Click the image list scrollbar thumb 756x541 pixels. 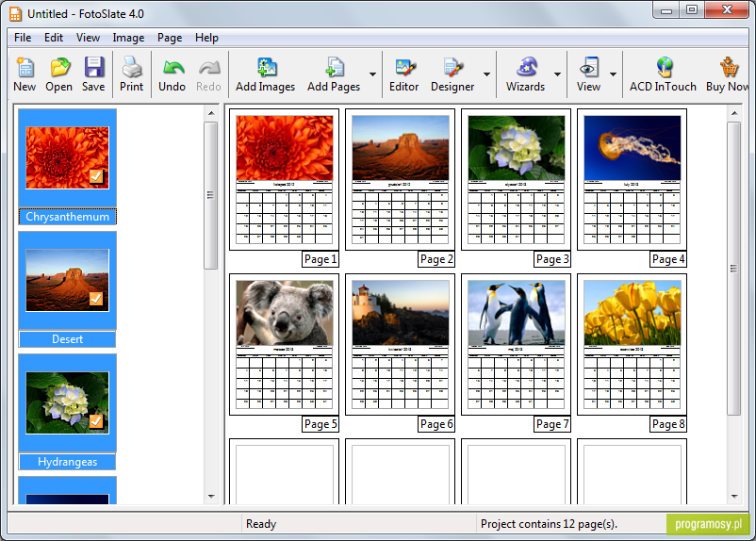[211, 195]
